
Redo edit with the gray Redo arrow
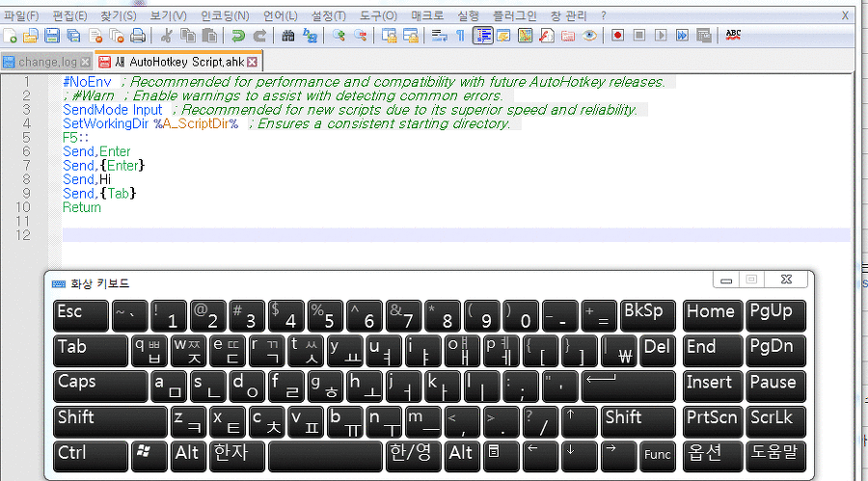pyautogui.click(x=259, y=36)
